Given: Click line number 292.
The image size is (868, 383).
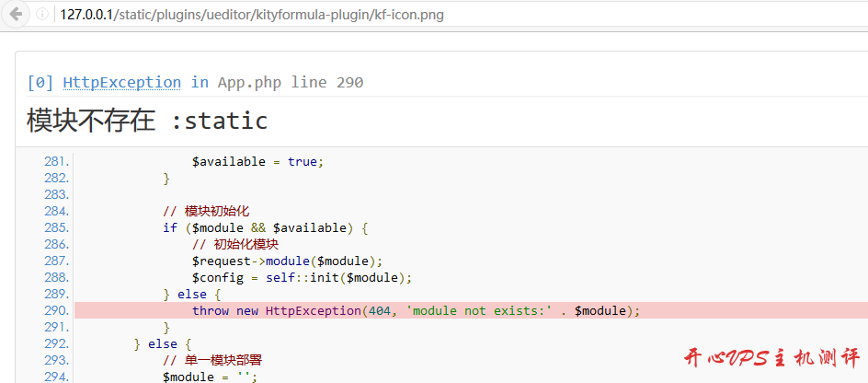Looking at the screenshot, I should coord(57,344).
